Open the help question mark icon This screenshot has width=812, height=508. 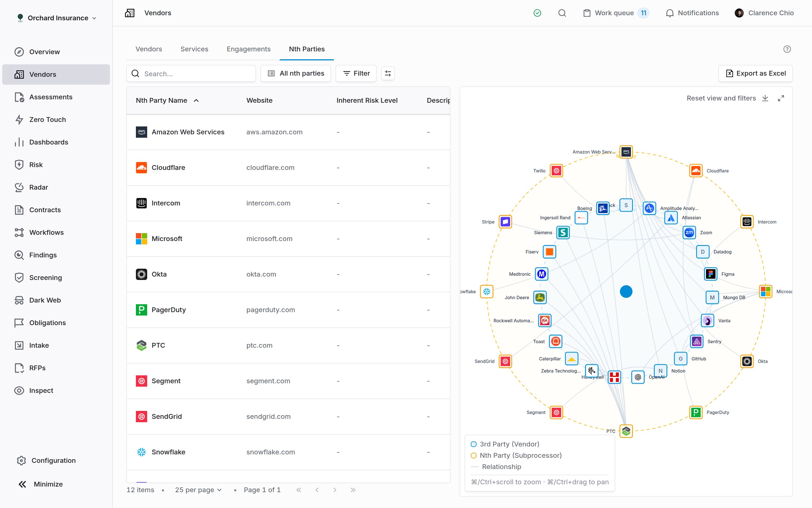787,49
